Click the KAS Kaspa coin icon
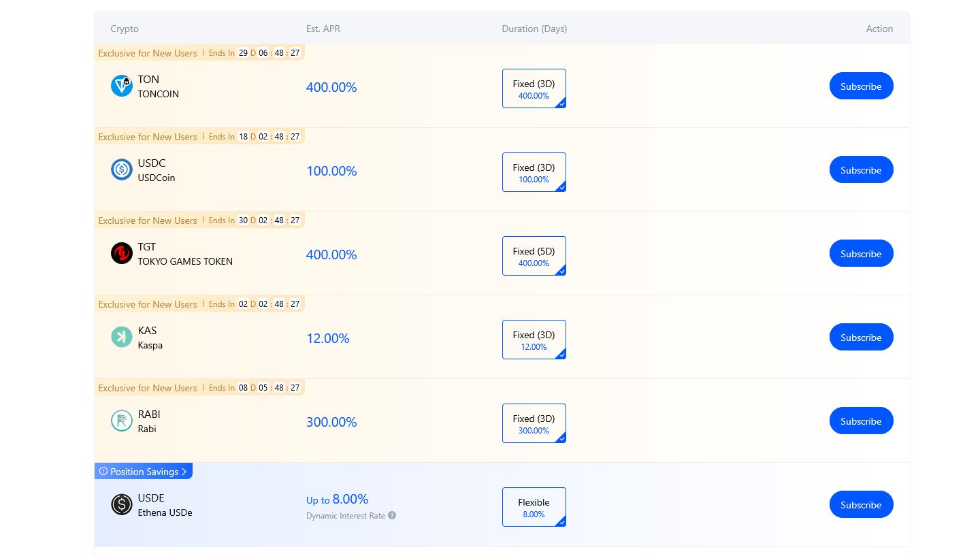 coord(122,337)
